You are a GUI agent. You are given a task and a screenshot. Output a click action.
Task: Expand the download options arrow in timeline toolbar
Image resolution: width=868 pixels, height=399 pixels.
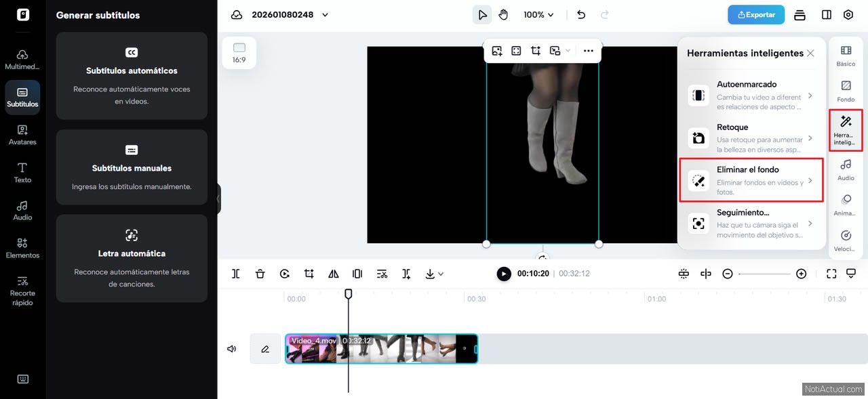(x=441, y=274)
